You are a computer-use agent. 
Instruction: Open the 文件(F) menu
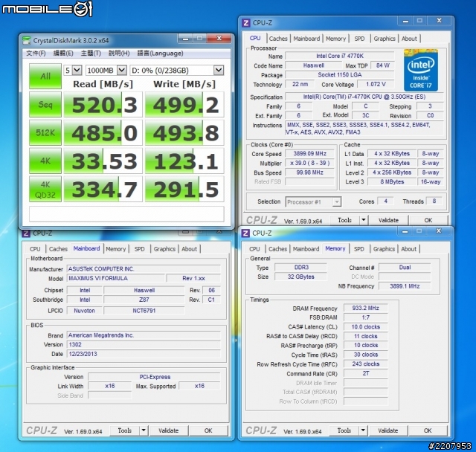coord(36,54)
